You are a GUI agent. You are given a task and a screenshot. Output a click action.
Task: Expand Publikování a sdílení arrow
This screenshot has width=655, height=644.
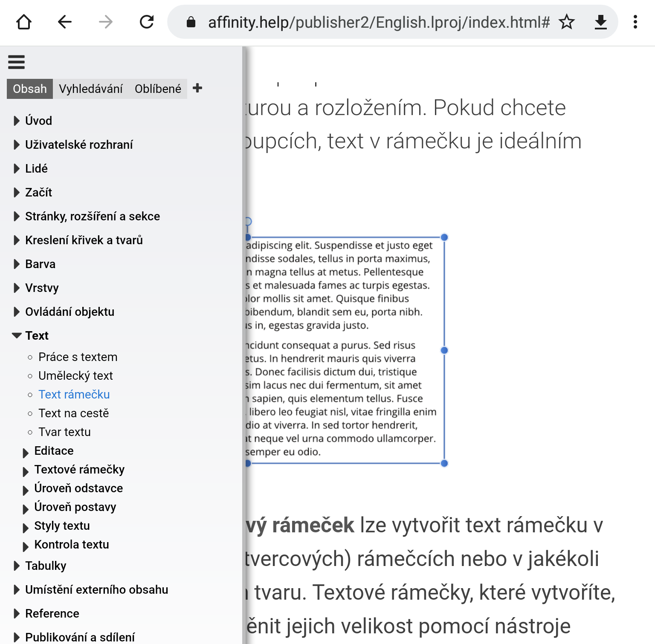17,637
